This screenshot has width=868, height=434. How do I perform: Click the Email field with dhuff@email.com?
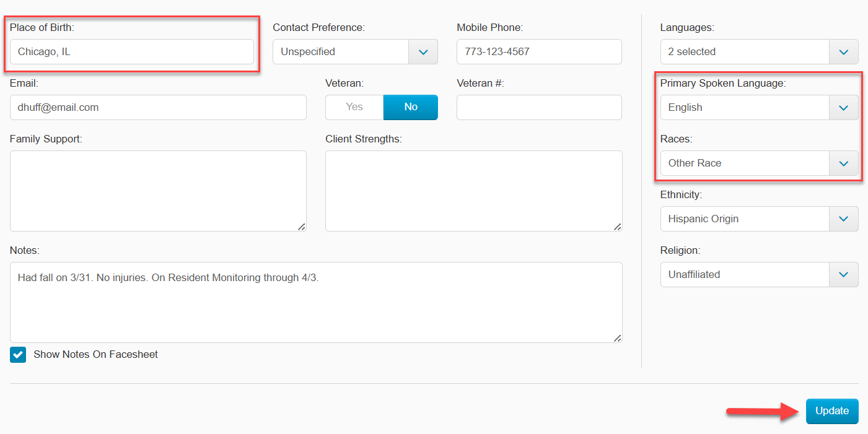coord(158,108)
